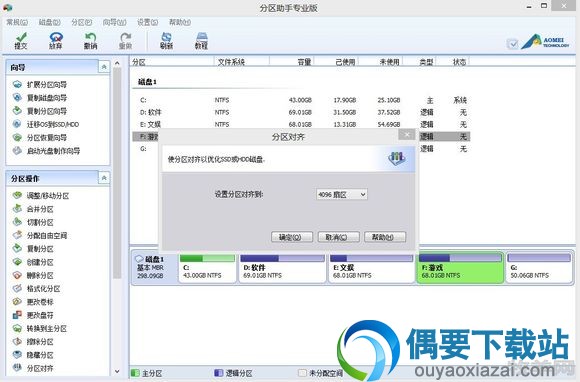The image size is (580, 382).
Task: Click the 放弃 (Discard) toolbar icon
Action: click(55, 41)
